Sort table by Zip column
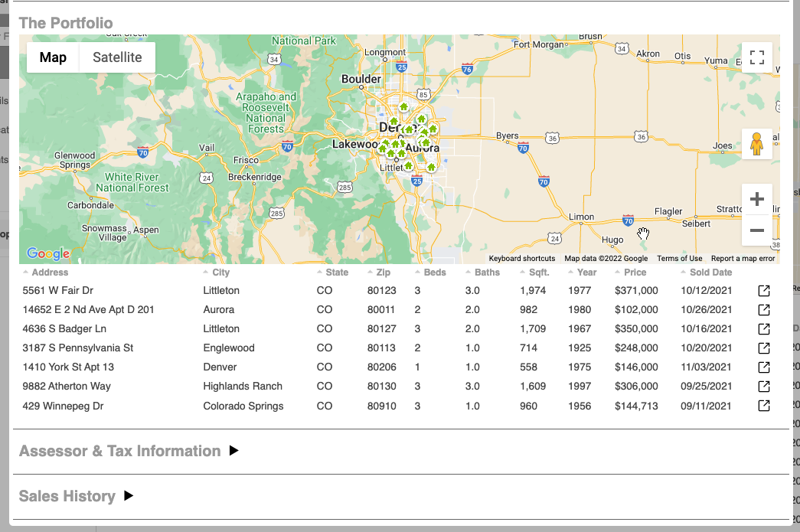This screenshot has height=532, width=800. [x=379, y=273]
